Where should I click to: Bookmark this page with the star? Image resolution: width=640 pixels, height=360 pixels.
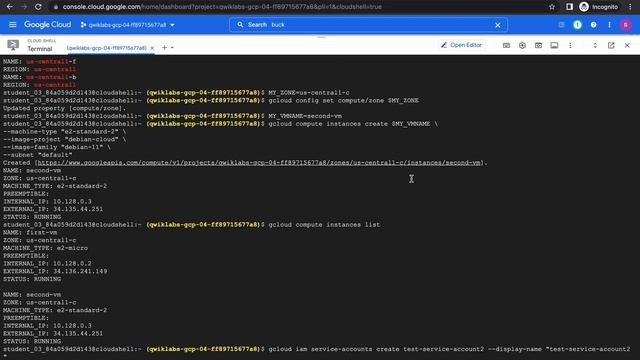(552, 7)
